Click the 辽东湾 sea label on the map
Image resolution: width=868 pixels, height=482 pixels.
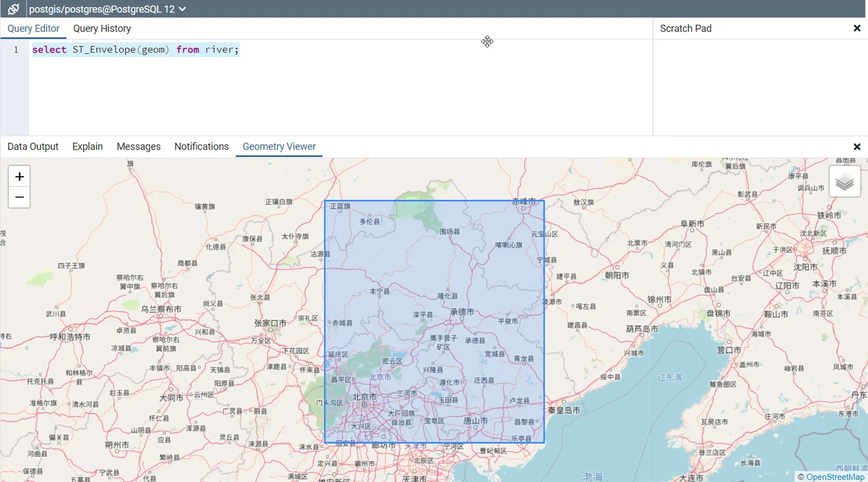pyautogui.click(x=670, y=377)
